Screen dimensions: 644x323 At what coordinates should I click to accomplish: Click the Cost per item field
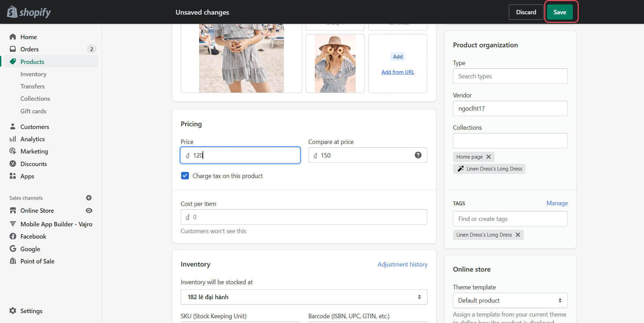304,217
